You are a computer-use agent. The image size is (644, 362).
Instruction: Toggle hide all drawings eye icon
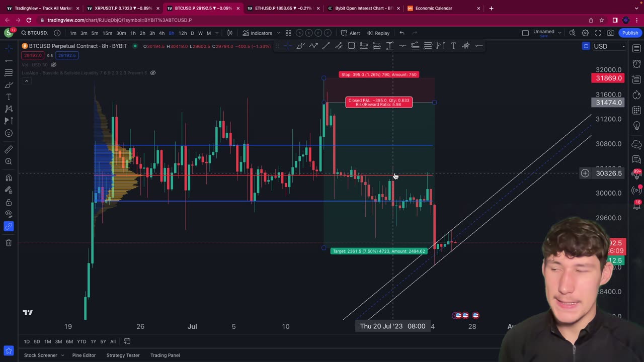[x=9, y=214]
